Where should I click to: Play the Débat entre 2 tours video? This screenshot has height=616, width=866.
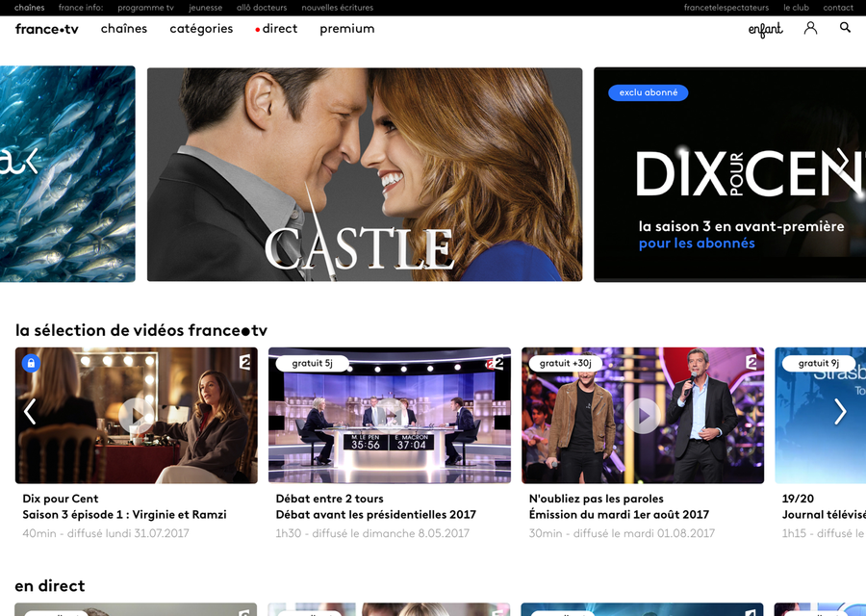click(x=390, y=415)
